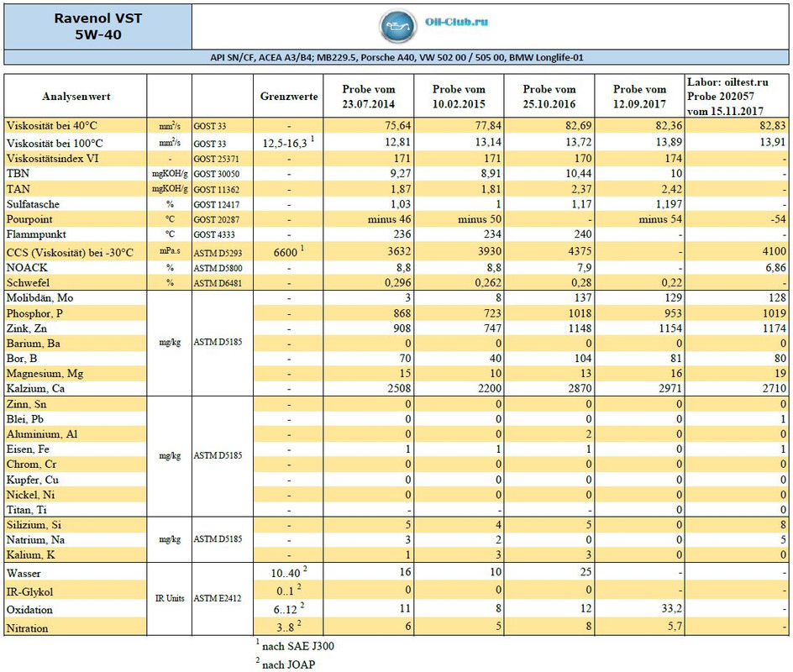Select the TAN row label
This screenshot has width=793, height=672.
coord(18,189)
